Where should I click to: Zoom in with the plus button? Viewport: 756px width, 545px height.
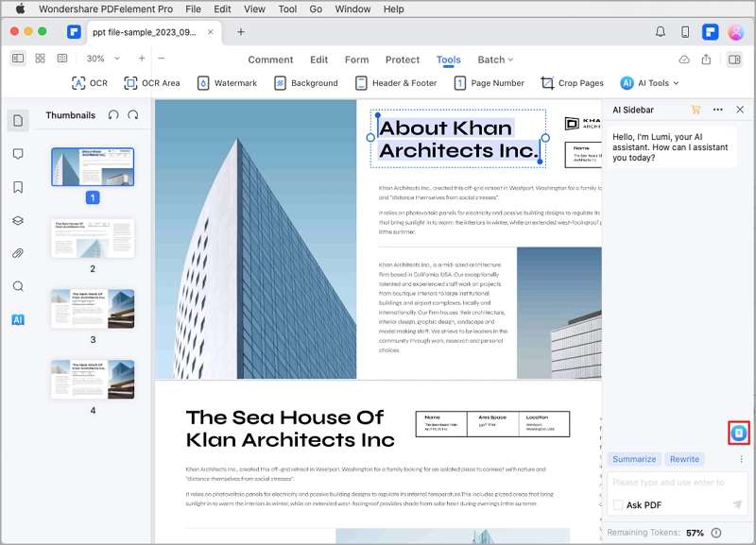[x=142, y=59]
